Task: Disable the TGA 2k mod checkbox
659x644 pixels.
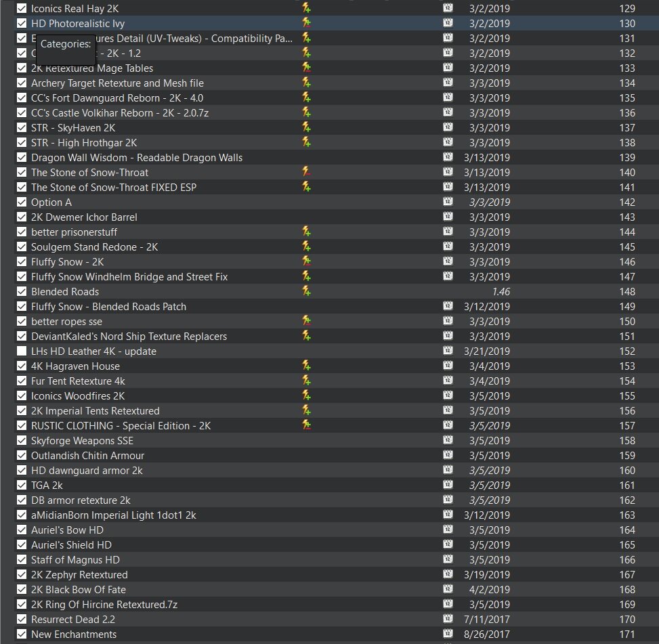Action: (x=21, y=485)
